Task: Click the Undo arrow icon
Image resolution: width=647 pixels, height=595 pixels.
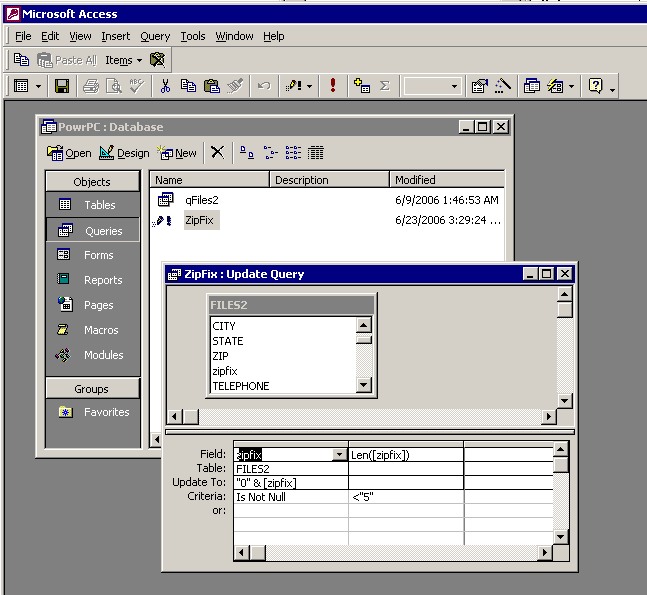Action: [264, 86]
